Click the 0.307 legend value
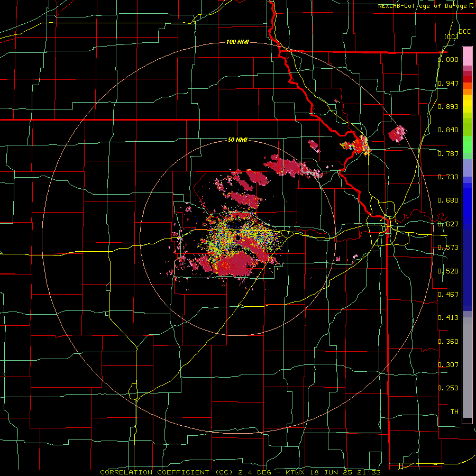Image resolution: width=476 pixels, height=476 pixels. [448, 364]
